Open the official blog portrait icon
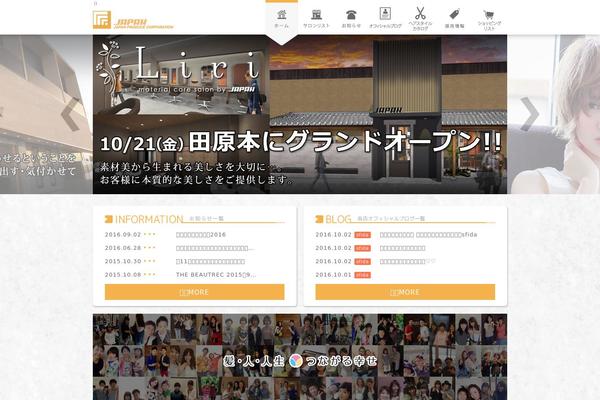The width and height of the screenshot is (600, 400). pyautogui.click(x=385, y=13)
